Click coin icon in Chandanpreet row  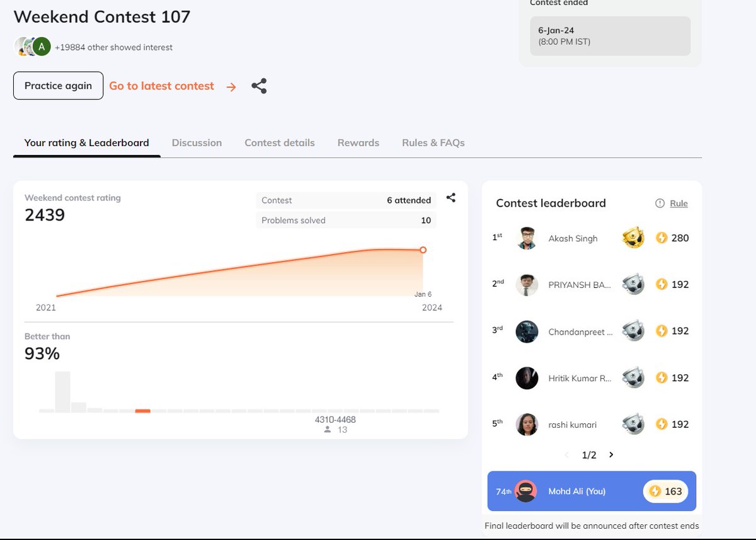click(661, 331)
